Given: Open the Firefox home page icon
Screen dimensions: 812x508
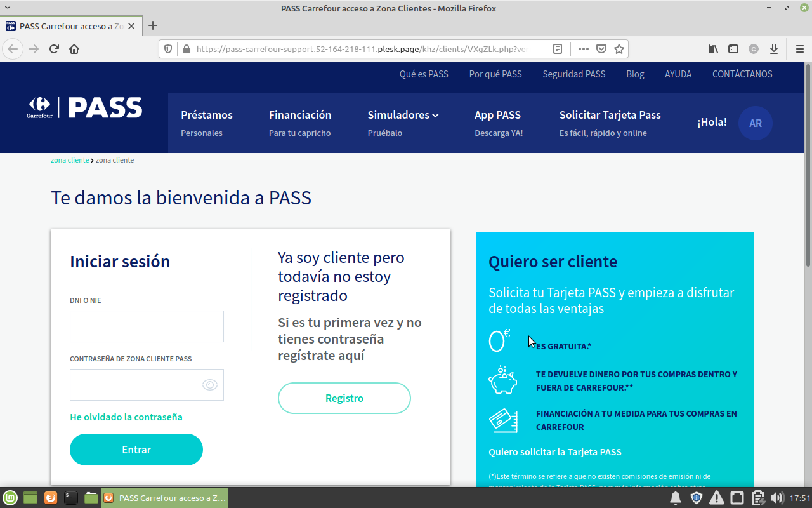Looking at the screenshot, I should pyautogui.click(x=74, y=49).
